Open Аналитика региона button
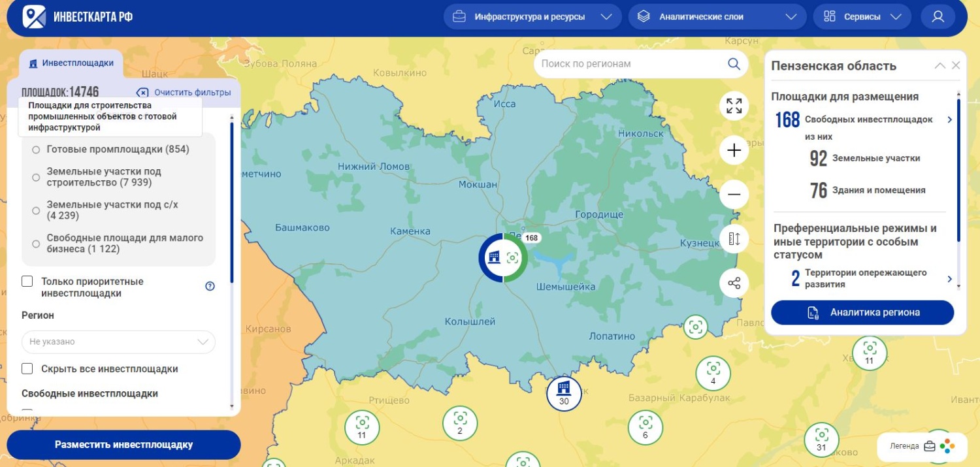This screenshot has height=467, width=980. pos(862,312)
